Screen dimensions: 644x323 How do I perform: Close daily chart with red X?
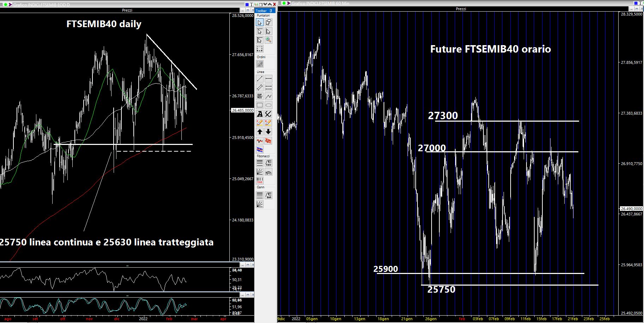coord(274,4)
